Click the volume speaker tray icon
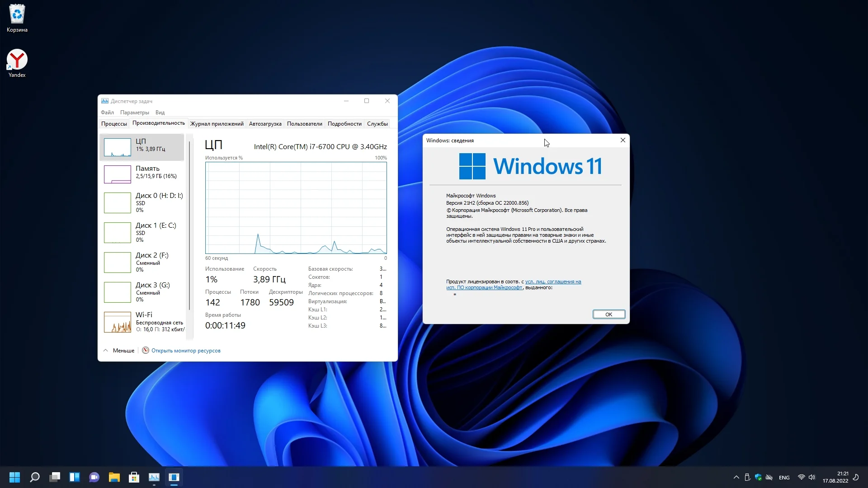The height and width of the screenshot is (488, 868). (812, 477)
